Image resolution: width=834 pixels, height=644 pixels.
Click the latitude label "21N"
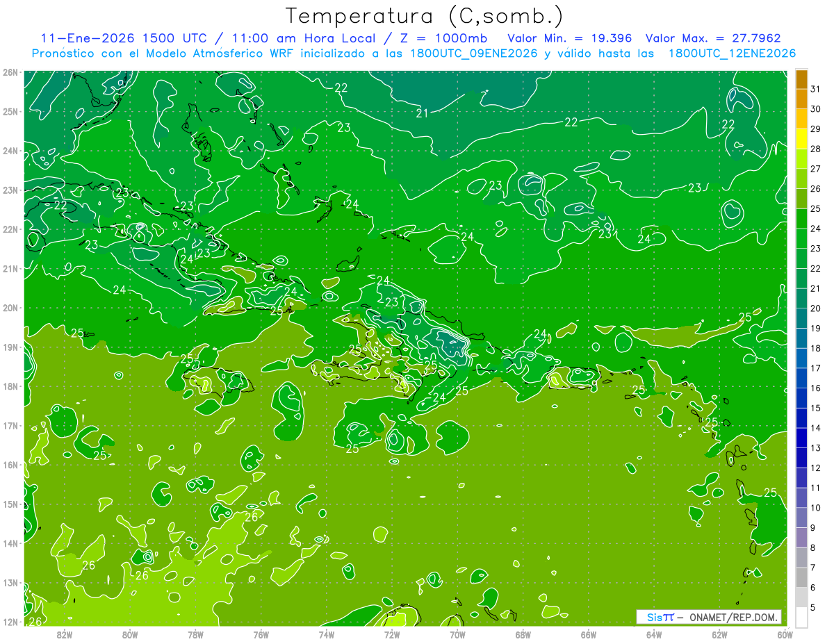pyautogui.click(x=10, y=268)
